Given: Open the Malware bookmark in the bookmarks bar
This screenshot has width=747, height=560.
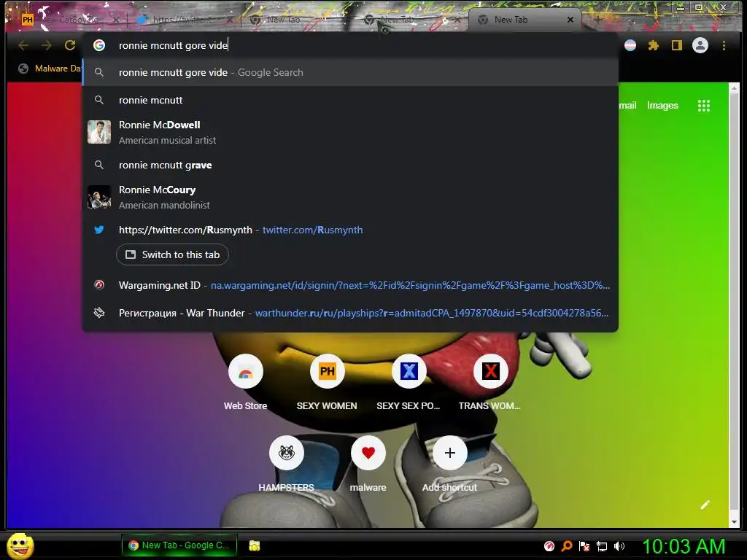Looking at the screenshot, I should 50,69.
